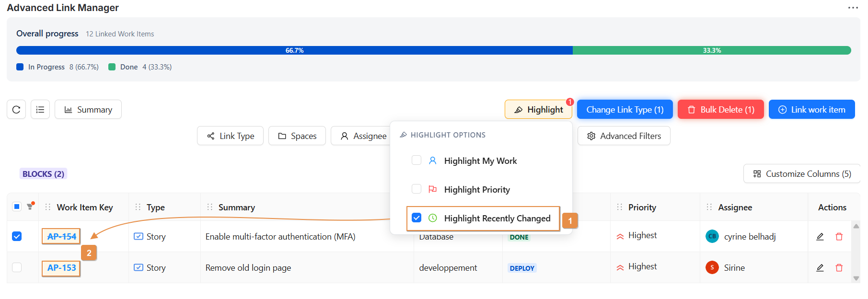The height and width of the screenshot is (299, 868).
Task: Click the delete trash icon for AP-154
Action: pyautogui.click(x=839, y=237)
